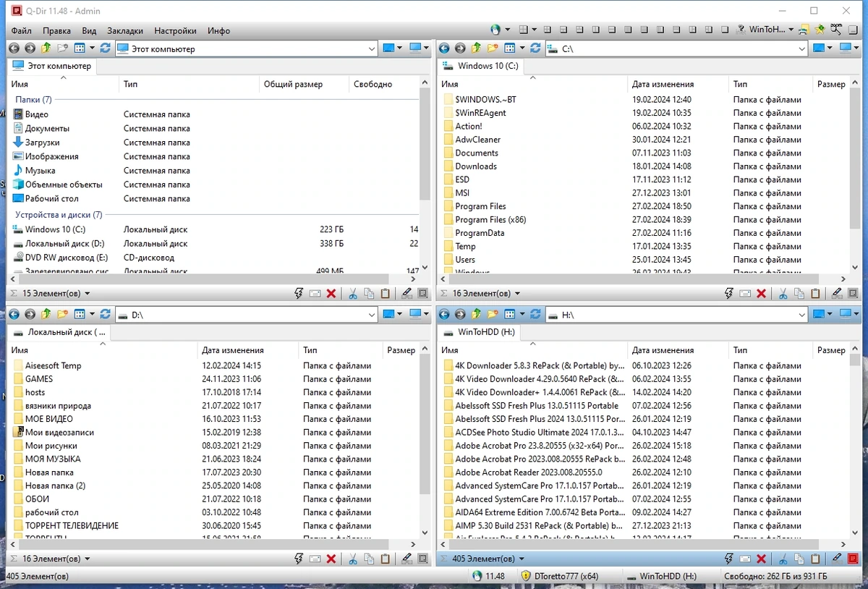Expand the D:\ address bar dropdown
Screen dimensions: 868x589
coord(372,315)
